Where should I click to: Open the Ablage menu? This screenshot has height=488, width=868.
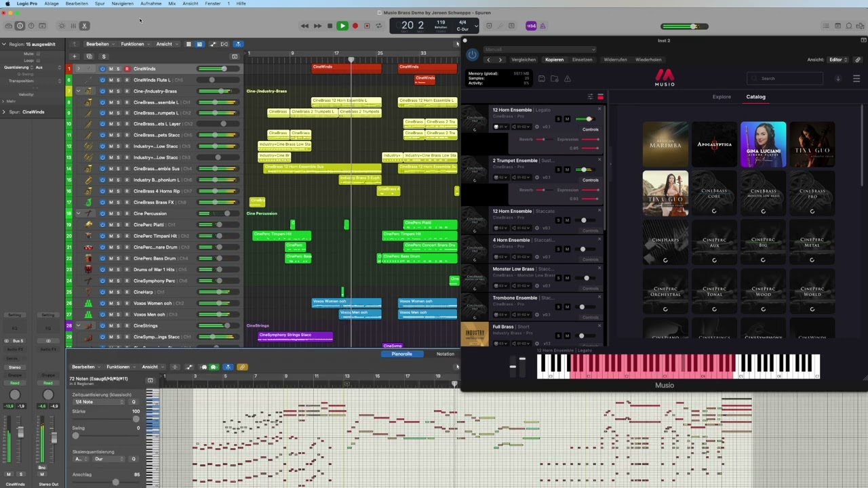pyautogui.click(x=52, y=3)
